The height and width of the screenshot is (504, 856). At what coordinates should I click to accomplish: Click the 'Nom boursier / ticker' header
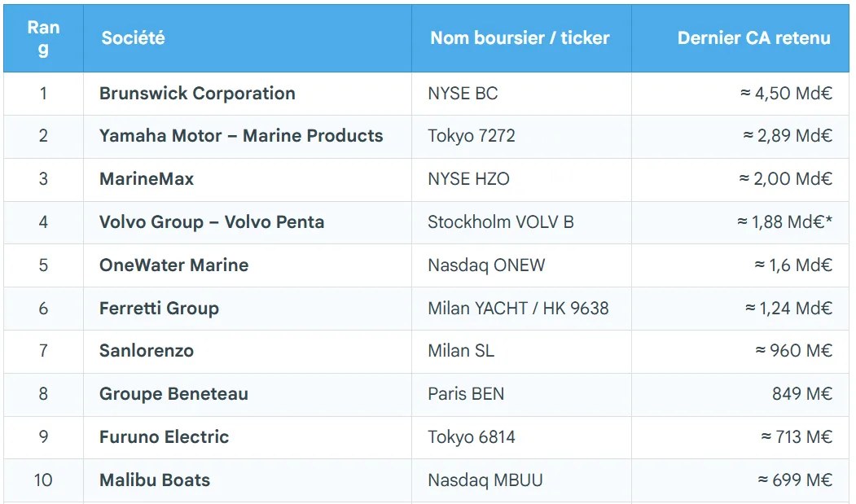[521, 38]
